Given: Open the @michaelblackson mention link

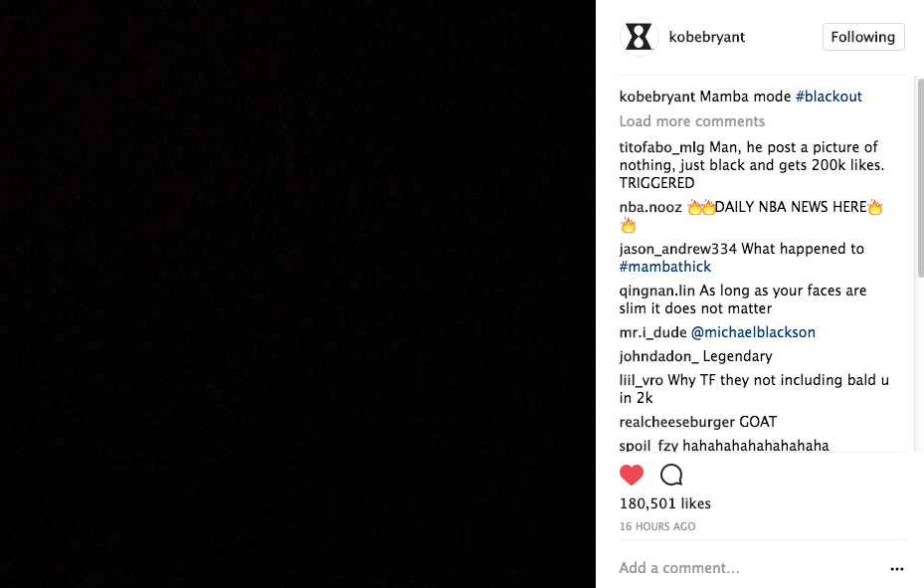Looking at the screenshot, I should click(x=753, y=332).
